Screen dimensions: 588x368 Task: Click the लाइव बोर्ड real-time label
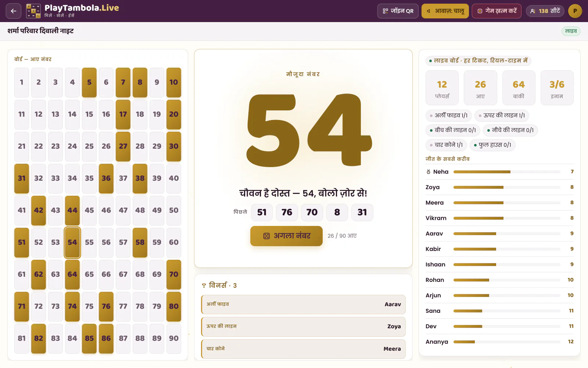point(478,61)
